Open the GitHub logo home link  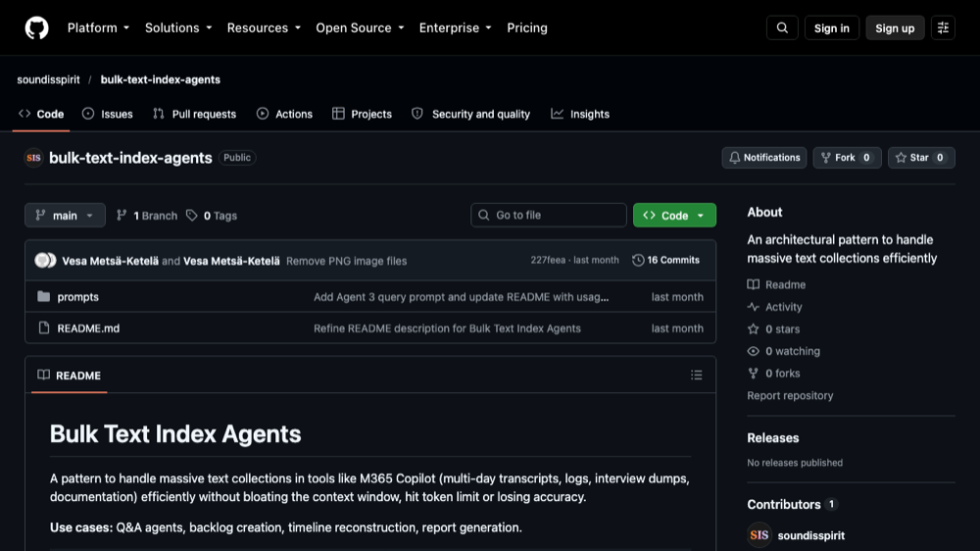tap(36, 28)
